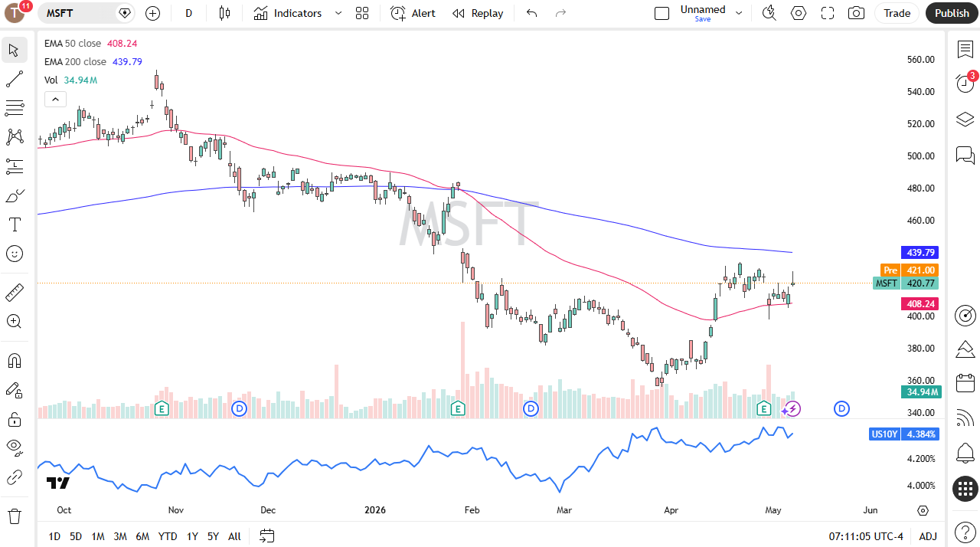The width and height of the screenshot is (980, 547).
Task: Select the brush drawing tool
Action: pyautogui.click(x=14, y=195)
